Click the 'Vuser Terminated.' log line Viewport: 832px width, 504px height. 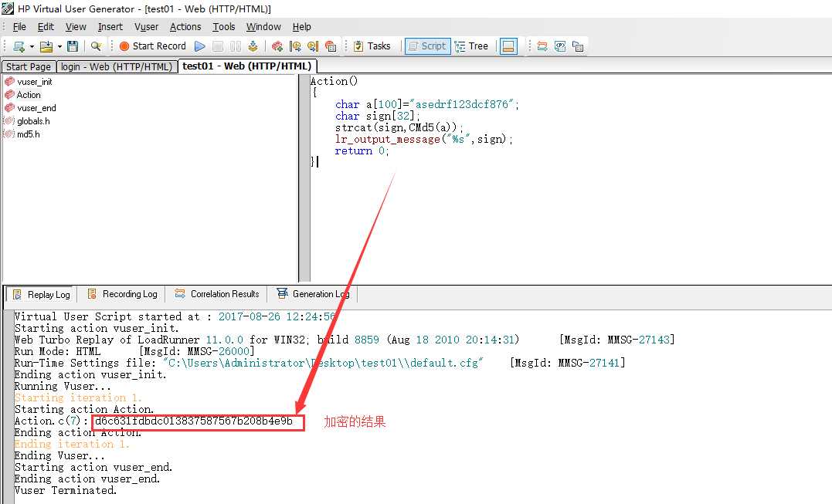pyautogui.click(x=65, y=490)
